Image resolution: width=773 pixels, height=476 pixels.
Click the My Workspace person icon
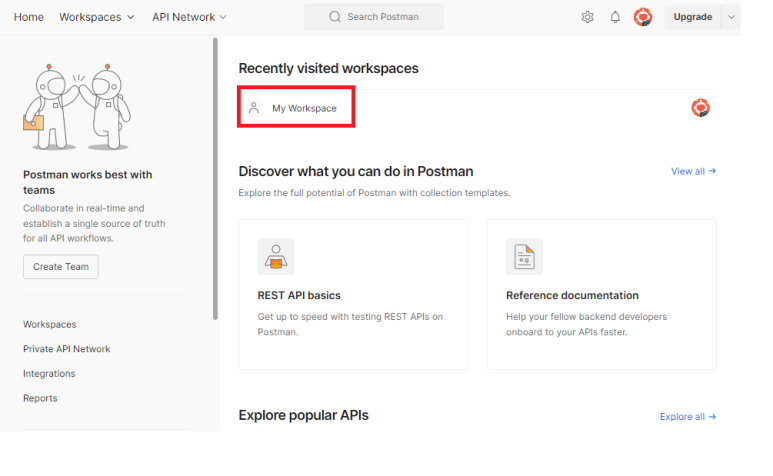pos(254,108)
